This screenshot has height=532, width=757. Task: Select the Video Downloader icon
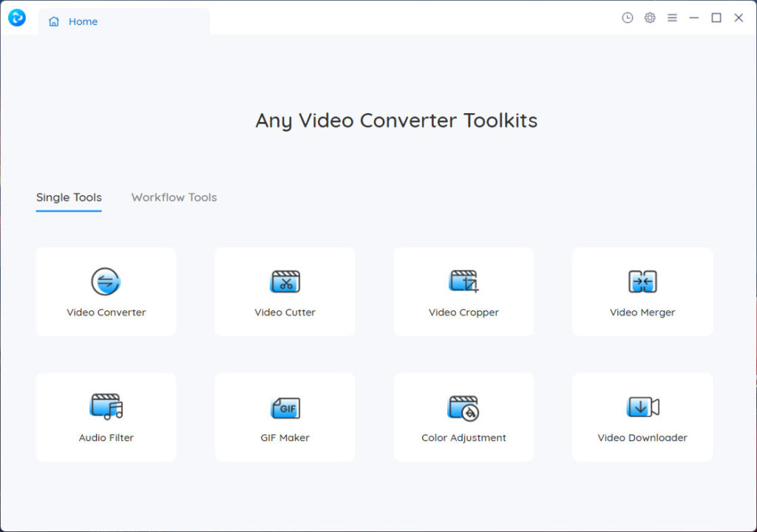point(642,407)
